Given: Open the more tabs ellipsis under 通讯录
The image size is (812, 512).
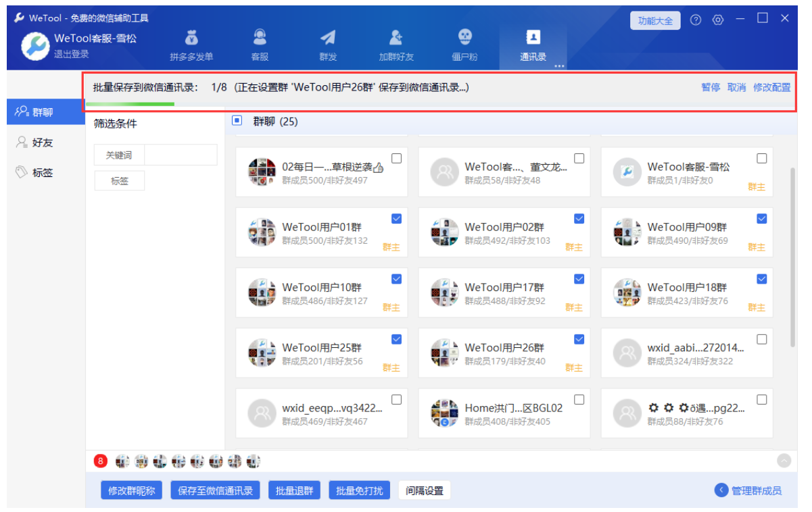Looking at the screenshot, I should [x=559, y=66].
